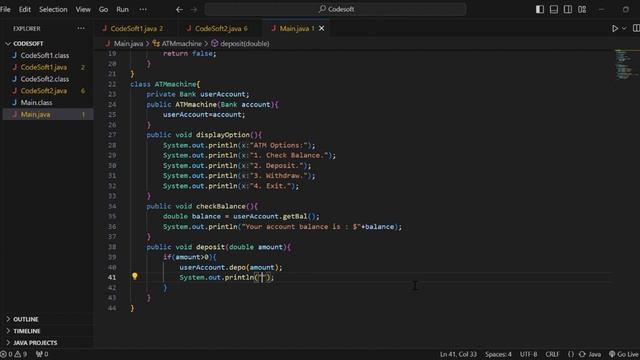Click the CodeSoft2.java problem count 6
Image resolution: width=640 pixels, height=360 pixels.
click(83, 91)
